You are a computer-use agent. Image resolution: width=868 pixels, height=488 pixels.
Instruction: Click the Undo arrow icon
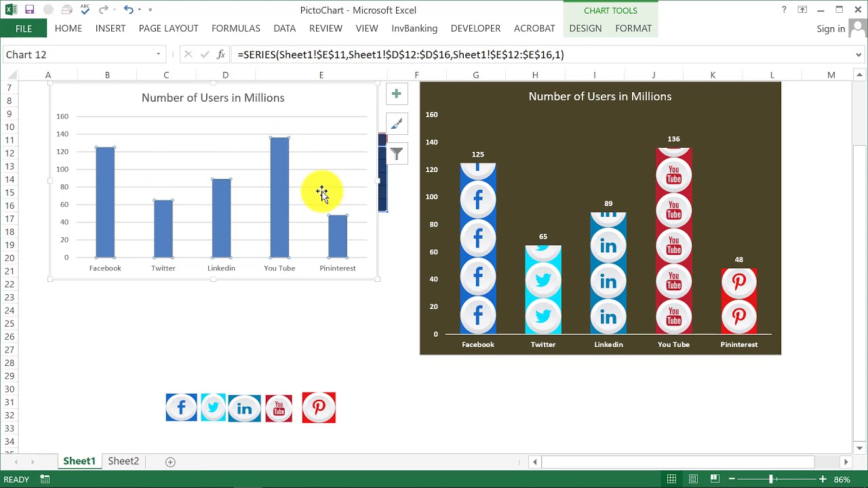pyautogui.click(x=127, y=9)
